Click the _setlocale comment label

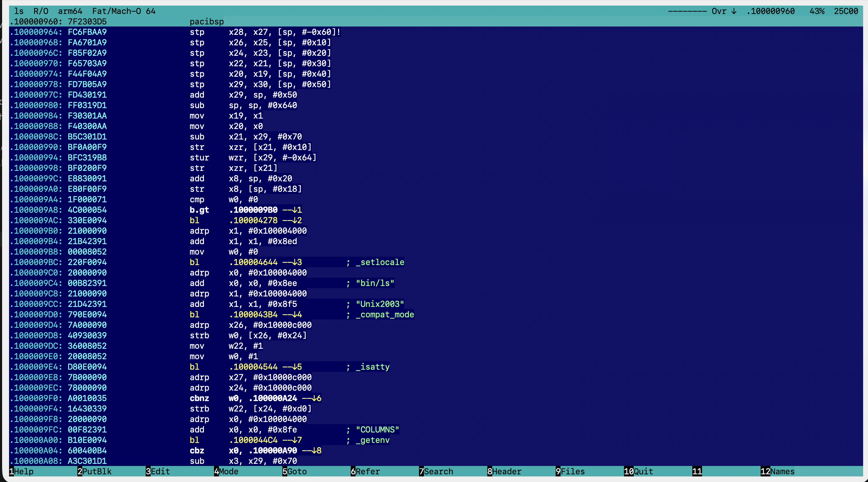point(380,262)
